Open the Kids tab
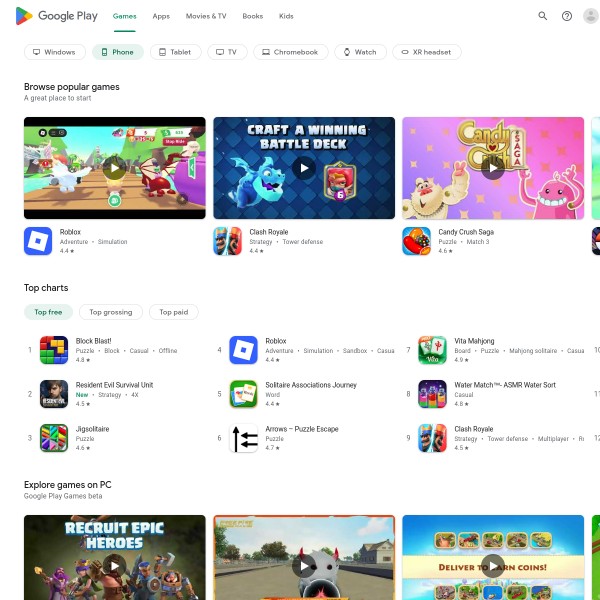The height and width of the screenshot is (600, 600). 286,16
